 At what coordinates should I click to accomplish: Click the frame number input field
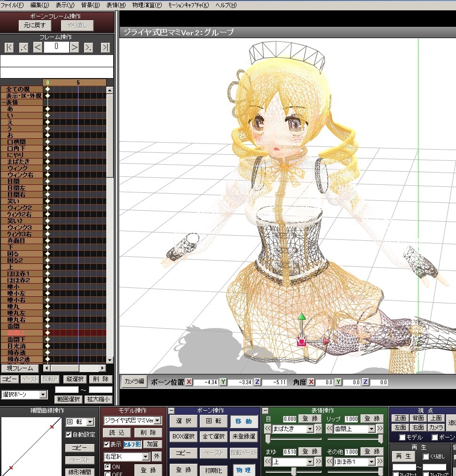(x=56, y=47)
